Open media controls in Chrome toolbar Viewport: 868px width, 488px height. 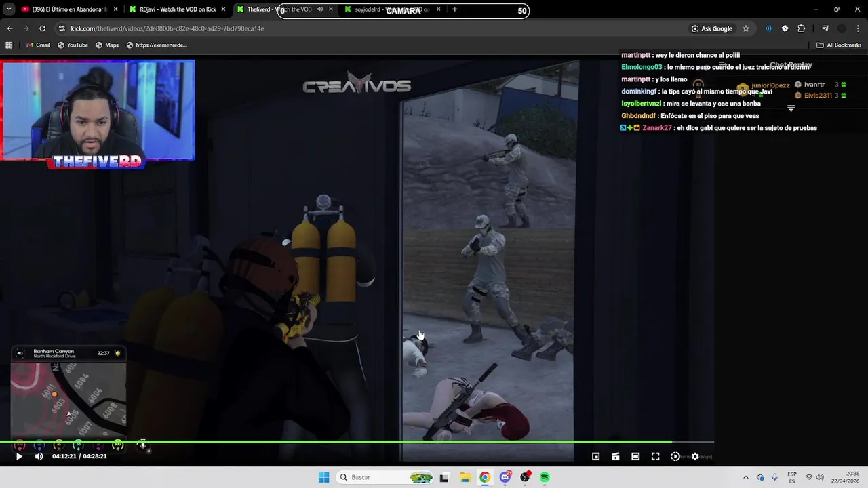click(x=825, y=28)
